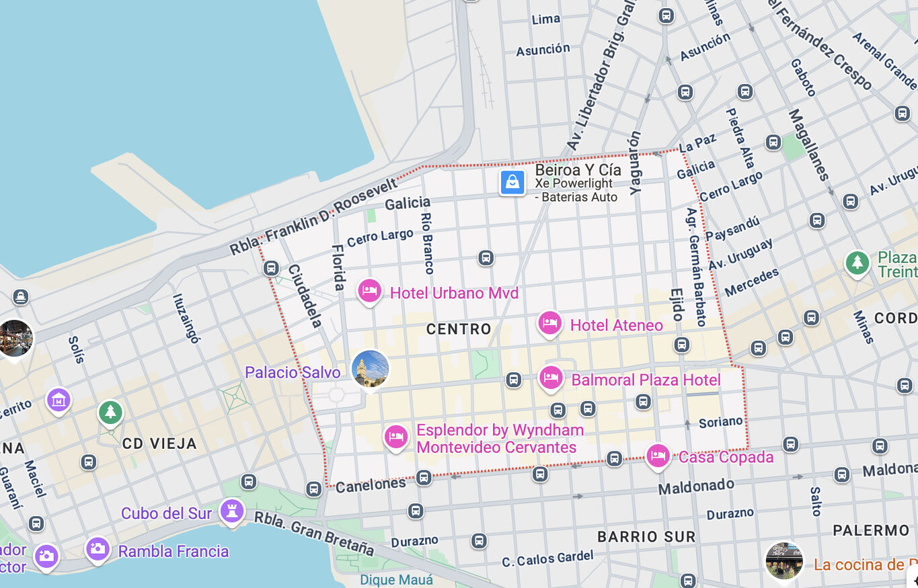
Task: Click the blue Beiroa Y Cía shopping bag icon
Action: pyautogui.click(x=512, y=182)
